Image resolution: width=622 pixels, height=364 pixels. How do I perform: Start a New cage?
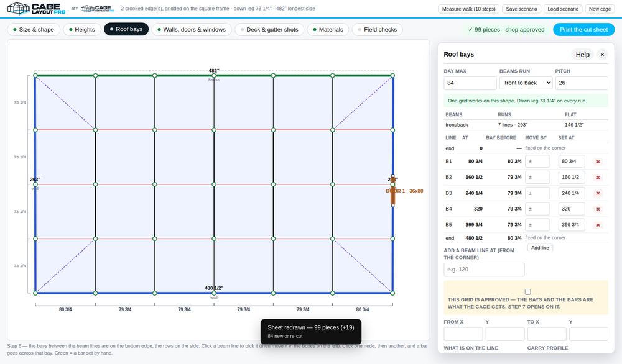click(600, 9)
